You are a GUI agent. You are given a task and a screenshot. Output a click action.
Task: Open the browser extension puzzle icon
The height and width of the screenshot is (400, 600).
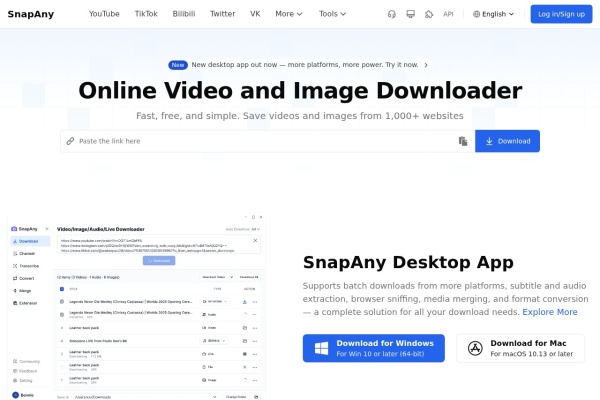coord(429,14)
